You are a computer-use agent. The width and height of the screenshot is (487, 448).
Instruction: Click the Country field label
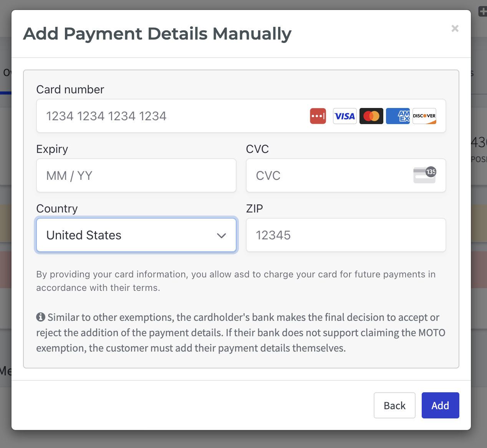pos(57,209)
